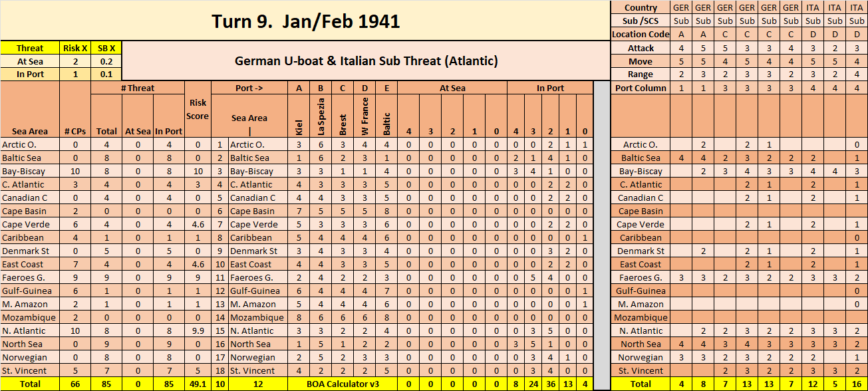This screenshot has height=391, width=868.
Task: Click port column letter 'A' header
Action: click(299, 88)
